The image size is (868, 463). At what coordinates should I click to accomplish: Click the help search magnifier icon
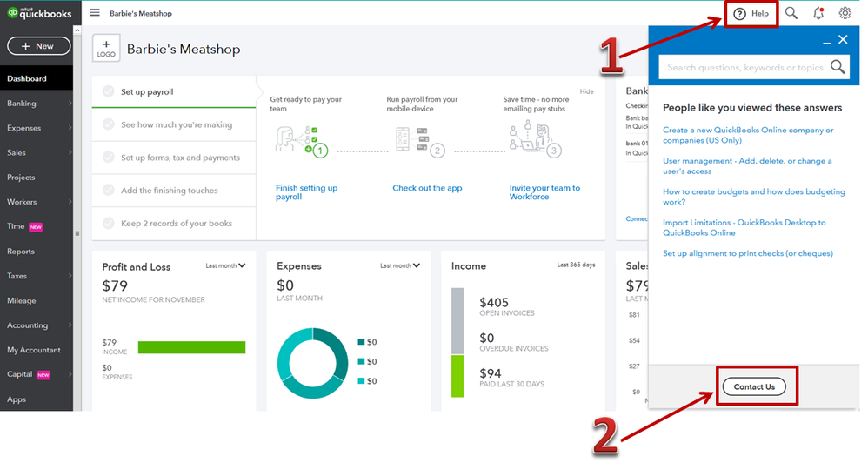coord(838,67)
